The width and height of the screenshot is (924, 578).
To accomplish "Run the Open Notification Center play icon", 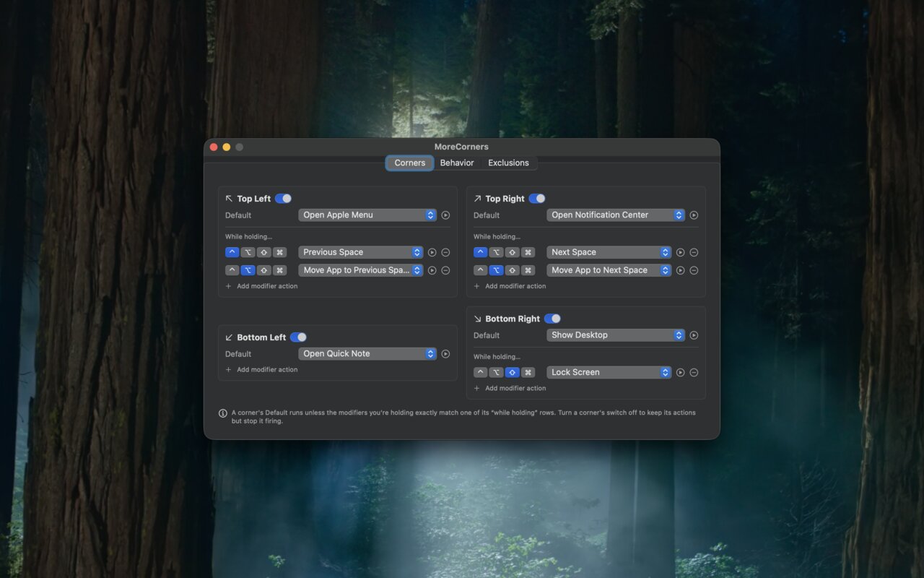I will pyautogui.click(x=694, y=215).
